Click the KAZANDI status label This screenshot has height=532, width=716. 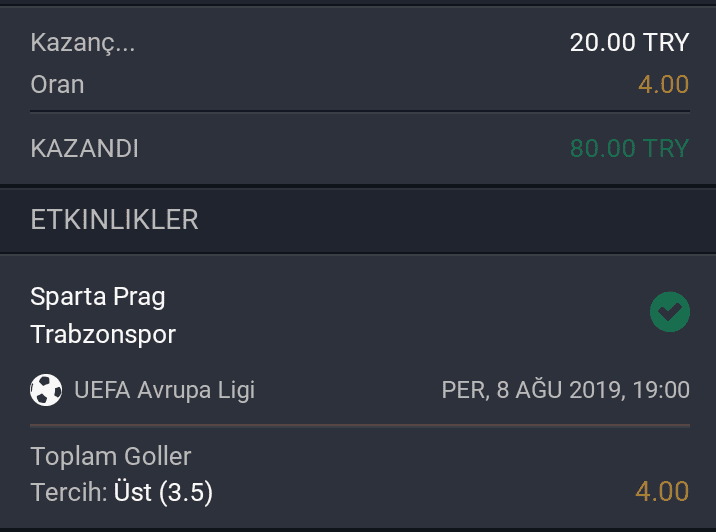click(84, 148)
